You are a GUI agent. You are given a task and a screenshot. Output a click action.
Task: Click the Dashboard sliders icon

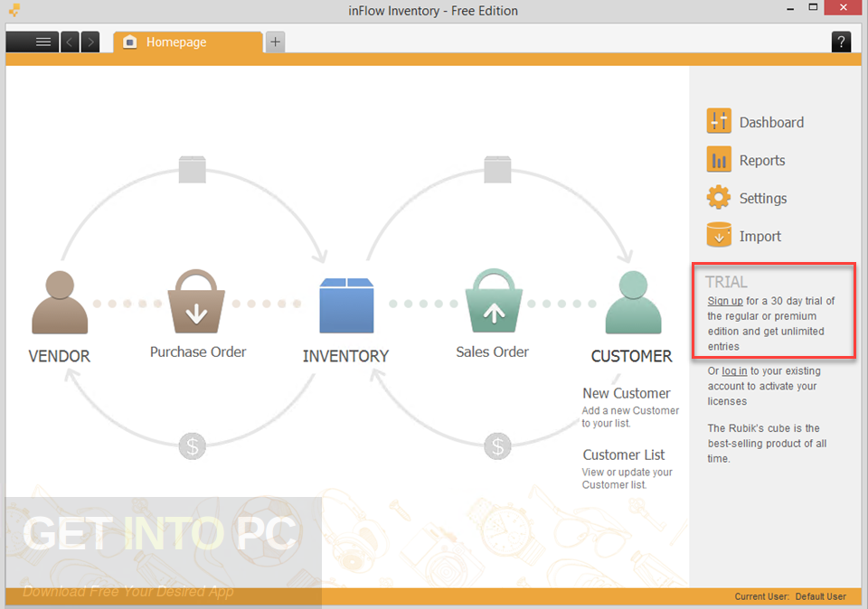pyautogui.click(x=719, y=121)
